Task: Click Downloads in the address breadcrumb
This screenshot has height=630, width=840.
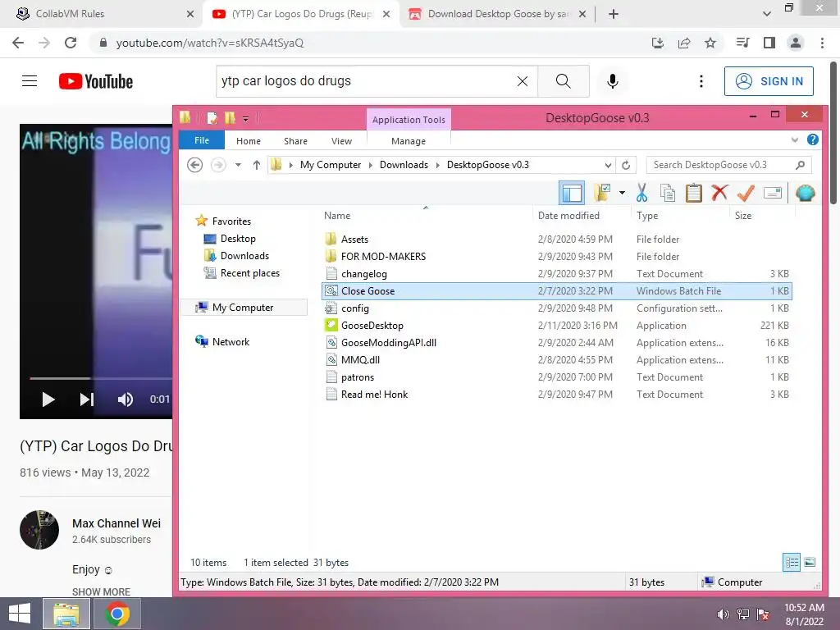Action: click(x=404, y=164)
